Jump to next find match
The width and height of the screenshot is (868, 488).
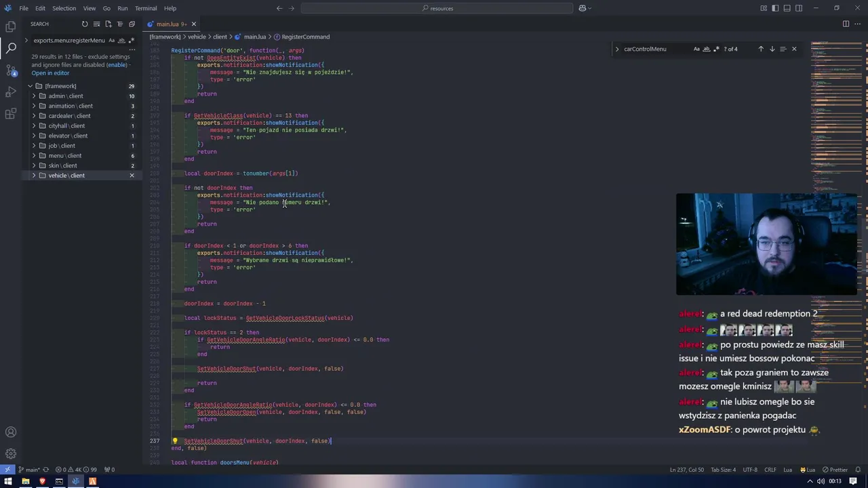click(x=772, y=49)
